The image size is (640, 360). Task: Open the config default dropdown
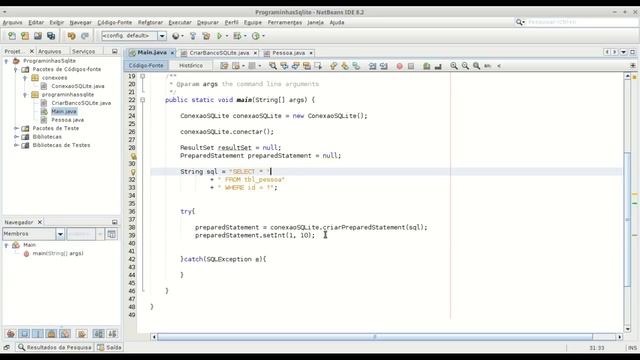click(x=162, y=36)
